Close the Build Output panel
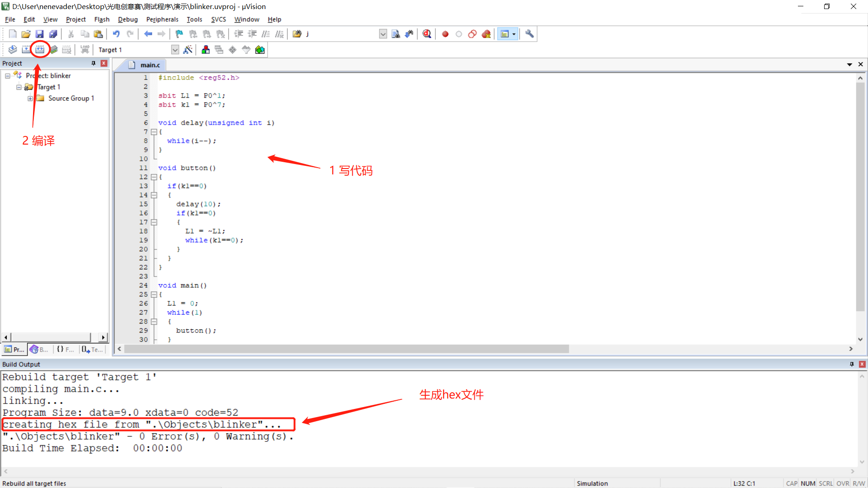Image resolution: width=868 pixels, height=488 pixels. [862, 364]
